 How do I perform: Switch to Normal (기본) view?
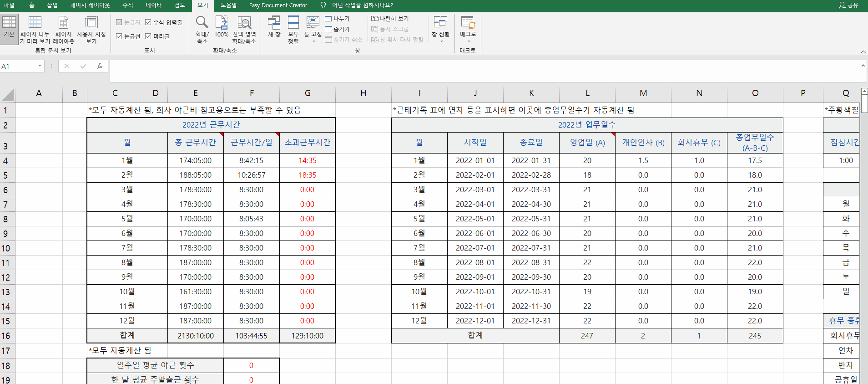[9, 28]
